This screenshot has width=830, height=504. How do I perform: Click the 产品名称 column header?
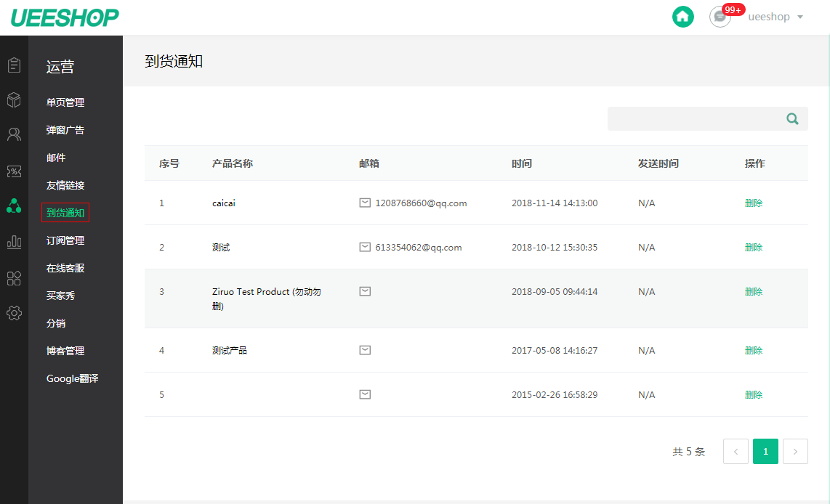tap(233, 163)
